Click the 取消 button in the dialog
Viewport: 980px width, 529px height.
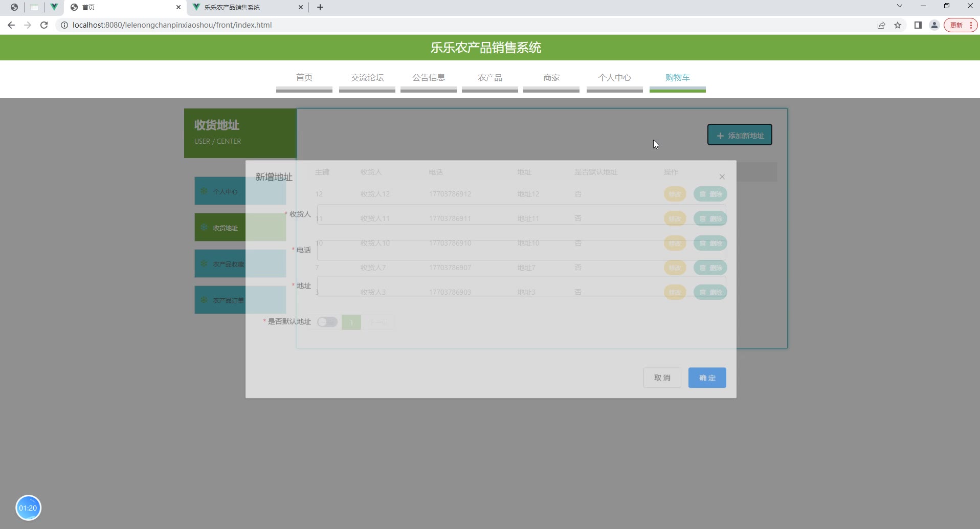pos(662,378)
